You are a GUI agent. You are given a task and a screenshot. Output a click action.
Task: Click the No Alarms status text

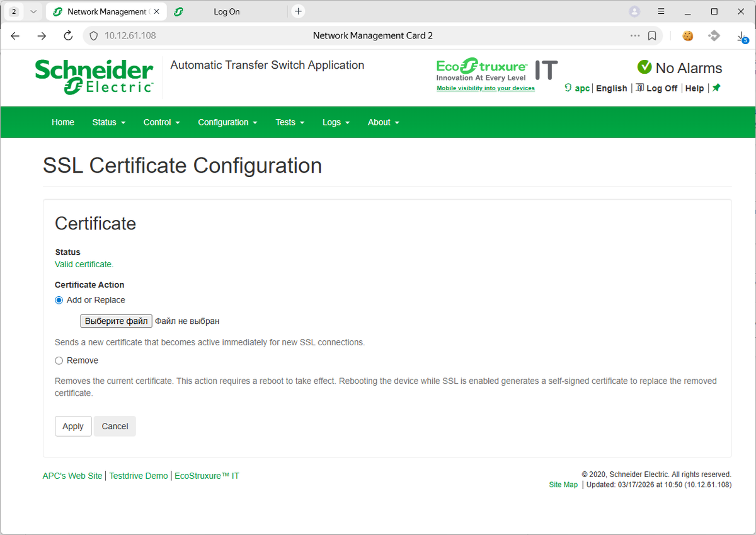[x=689, y=68]
